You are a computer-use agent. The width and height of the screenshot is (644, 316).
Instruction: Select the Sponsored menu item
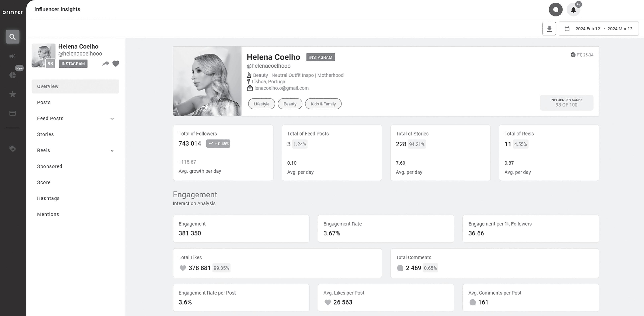point(49,166)
